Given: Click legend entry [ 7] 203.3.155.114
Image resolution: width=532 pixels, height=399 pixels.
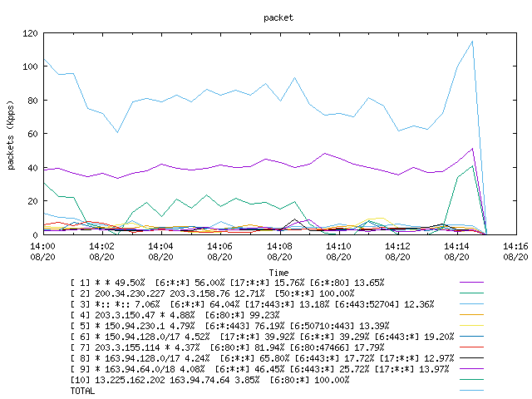Looking at the screenshot, I should (x=227, y=347).
